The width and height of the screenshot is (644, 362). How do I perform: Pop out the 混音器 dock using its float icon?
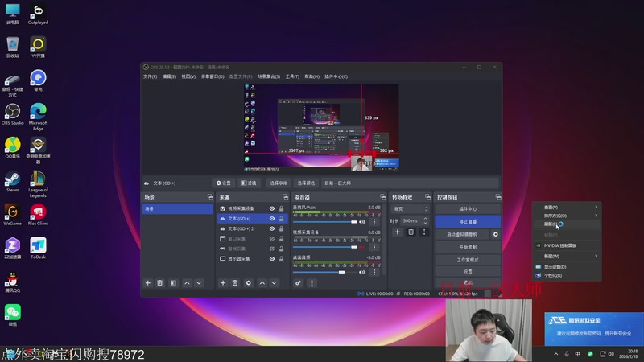click(383, 197)
